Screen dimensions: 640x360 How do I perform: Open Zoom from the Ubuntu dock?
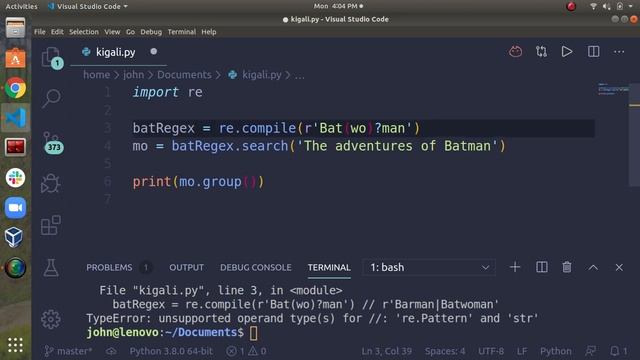16,208
